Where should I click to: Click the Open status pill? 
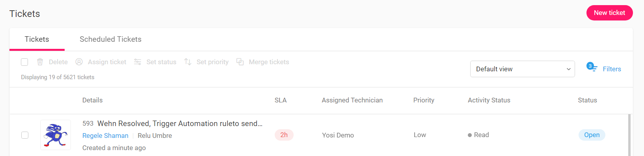pos(592,135)
